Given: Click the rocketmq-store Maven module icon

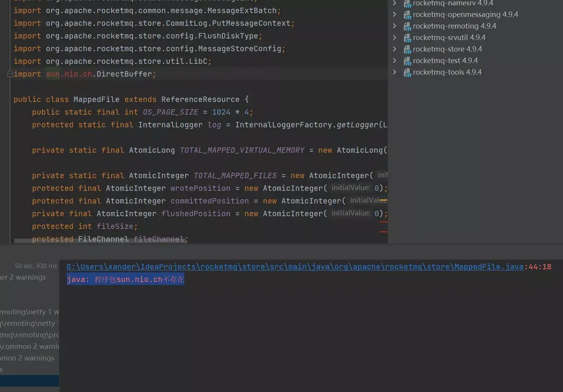Looking at the screenshot, I should [x=407, y=49].
